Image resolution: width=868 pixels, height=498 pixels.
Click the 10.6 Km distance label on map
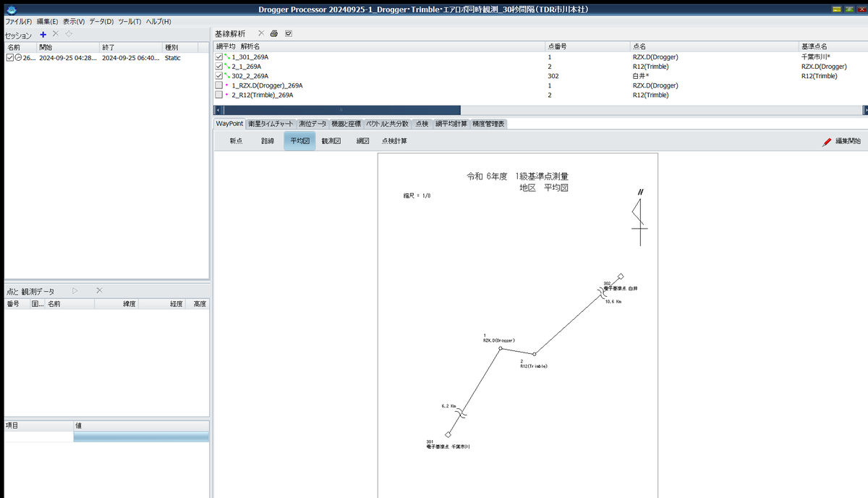[x=613, y=301]
